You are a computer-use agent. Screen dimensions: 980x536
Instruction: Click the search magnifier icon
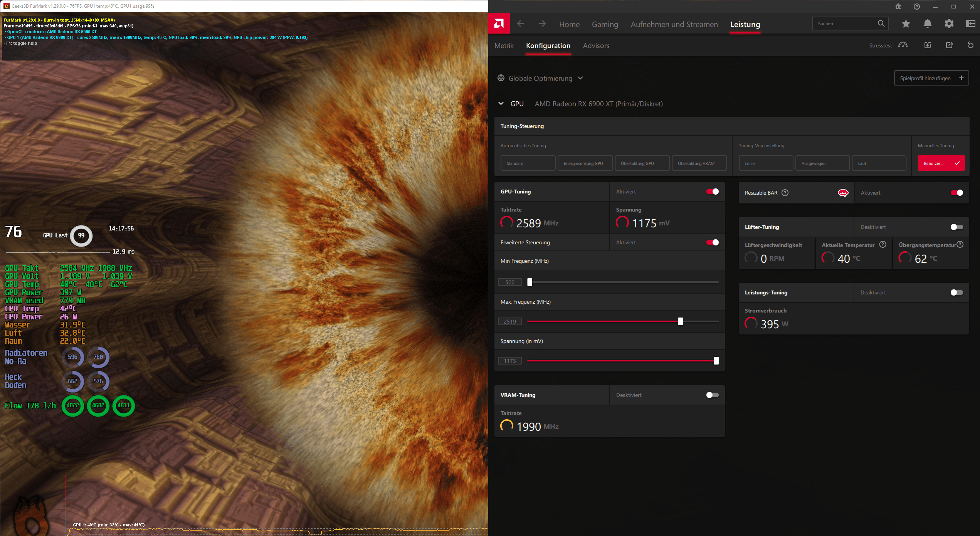coord(881,24)
